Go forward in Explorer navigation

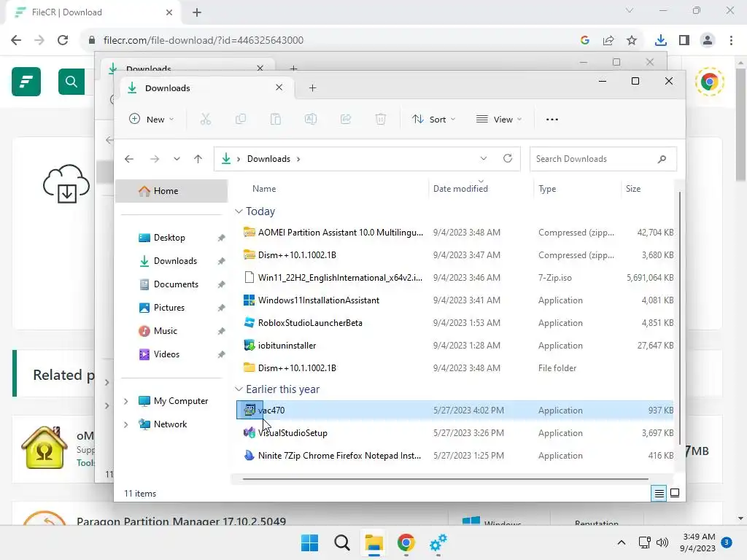[155, 159]
